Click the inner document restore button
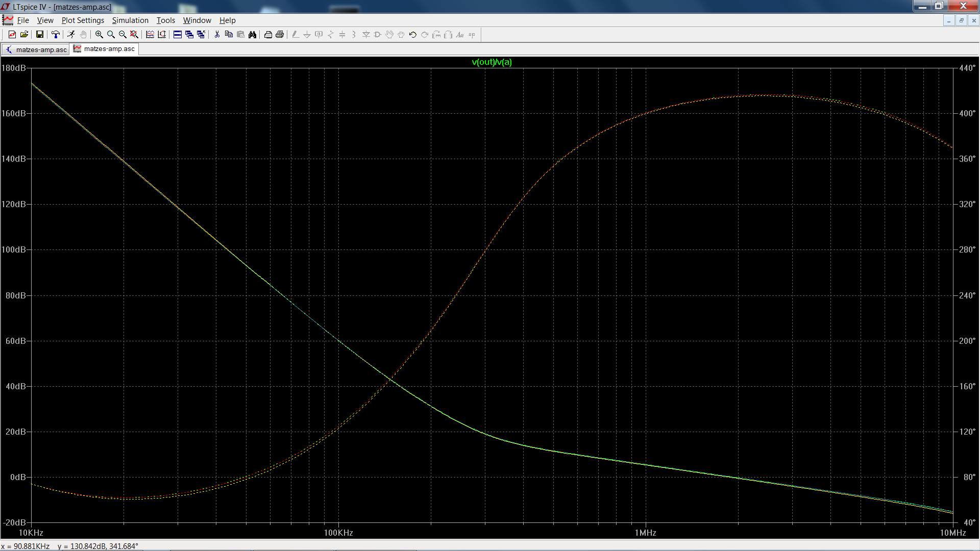980x551 pixels. [961, 20]
